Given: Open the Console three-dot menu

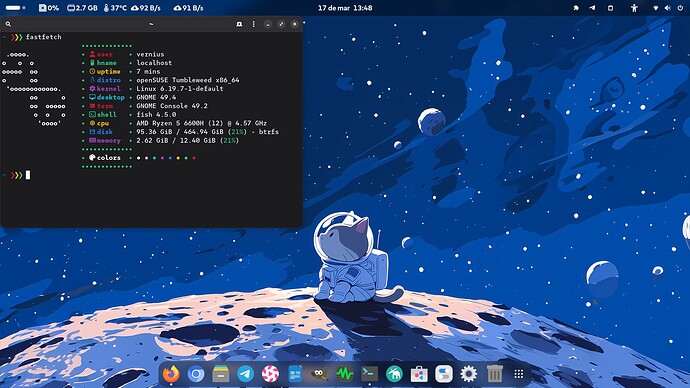Looking at the screenshot, I should coord(253,24).
